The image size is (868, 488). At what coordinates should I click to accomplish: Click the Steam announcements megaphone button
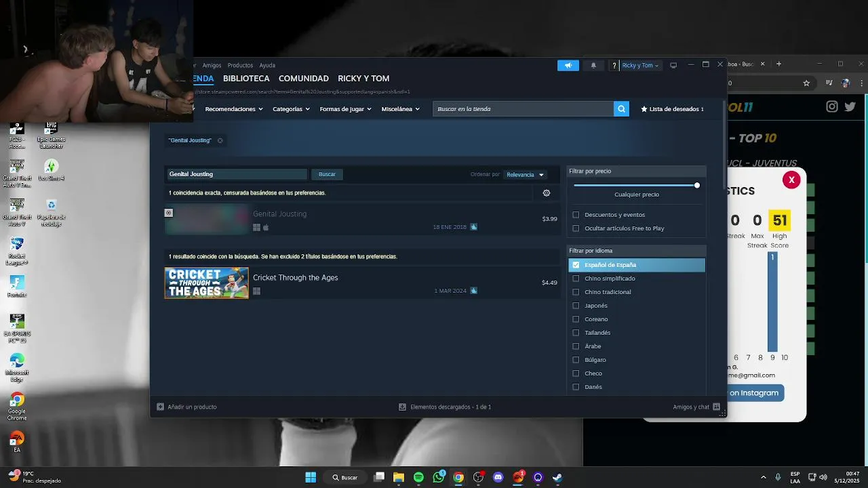click(x=568, y=65)
